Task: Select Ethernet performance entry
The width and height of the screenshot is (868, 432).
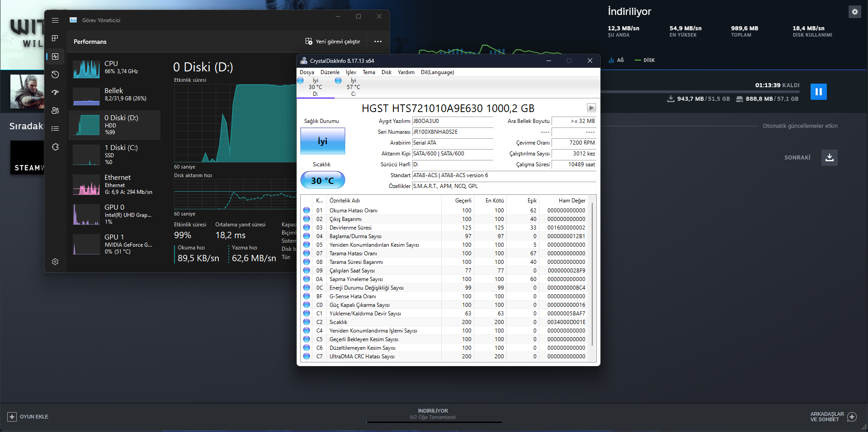Action: [x=114, y=185]
